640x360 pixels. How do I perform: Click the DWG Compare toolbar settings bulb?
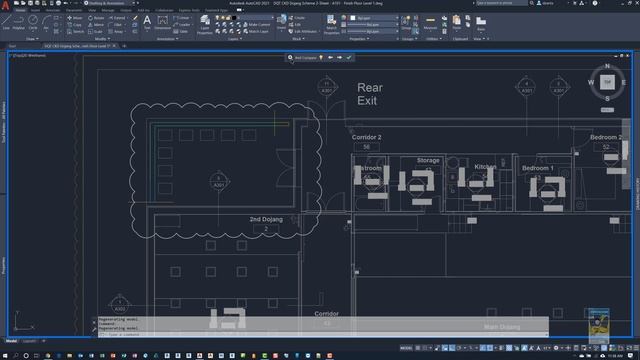(321, 58)
